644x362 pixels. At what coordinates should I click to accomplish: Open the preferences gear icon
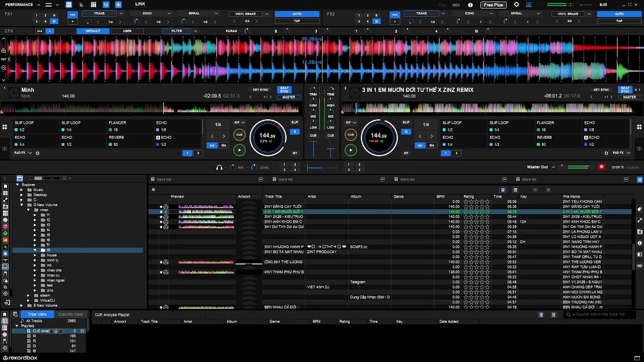516,5
